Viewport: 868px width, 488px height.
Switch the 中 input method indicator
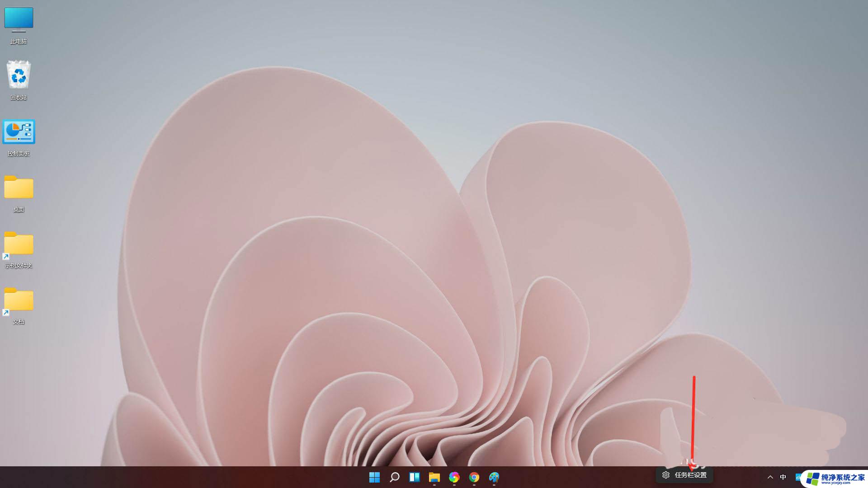(783, 477)
